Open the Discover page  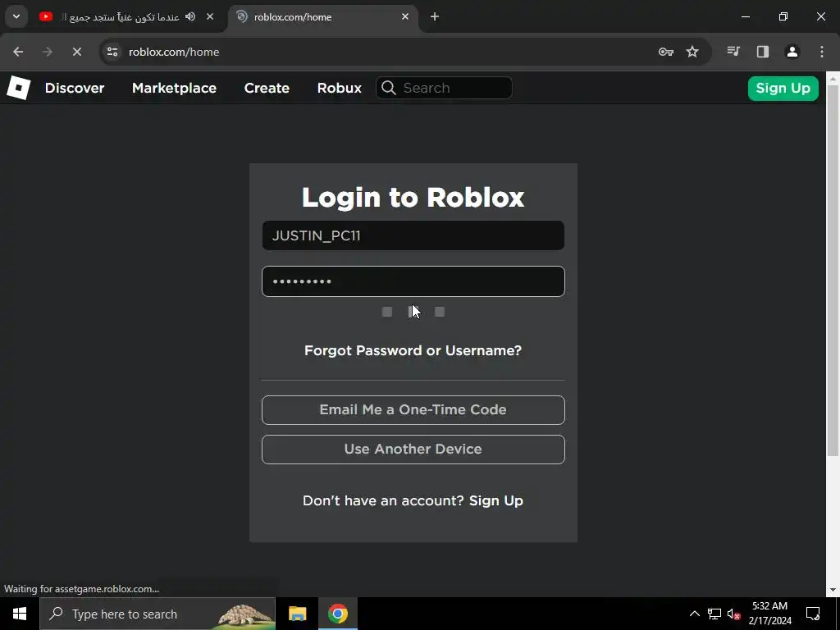75,88
